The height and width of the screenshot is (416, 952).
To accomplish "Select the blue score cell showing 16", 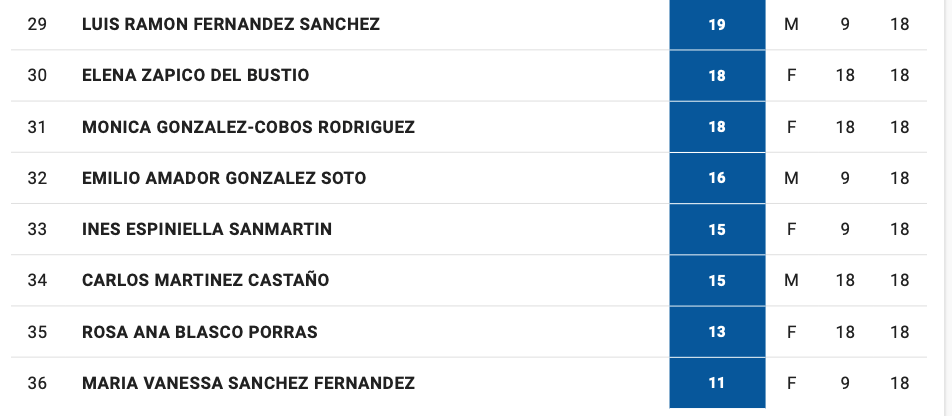I will coord(717,178).
